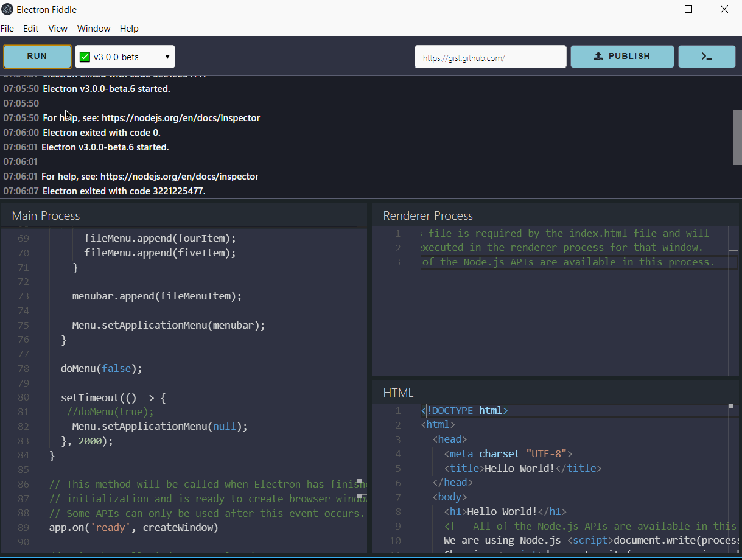Click the 07:05:50 'Electron v3.0.0-beta.6 started.' log line
The width and height of the screenshot is (742, 560).
tap(107, 88)
